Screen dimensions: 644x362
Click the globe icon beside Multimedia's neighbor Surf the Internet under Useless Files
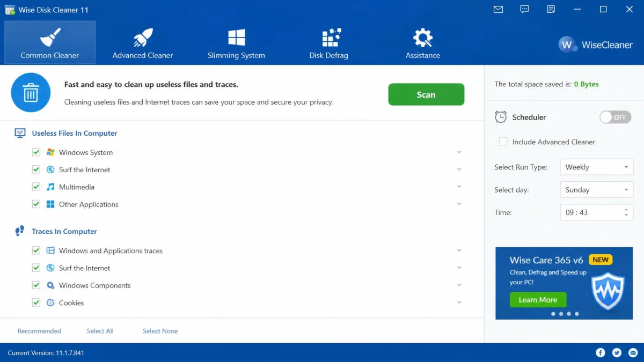50,169
